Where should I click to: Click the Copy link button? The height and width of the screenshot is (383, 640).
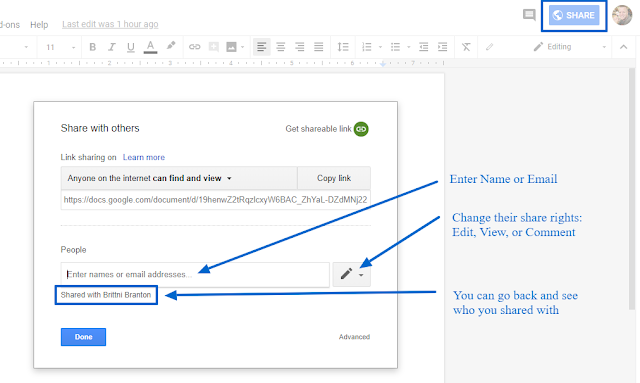334,178
